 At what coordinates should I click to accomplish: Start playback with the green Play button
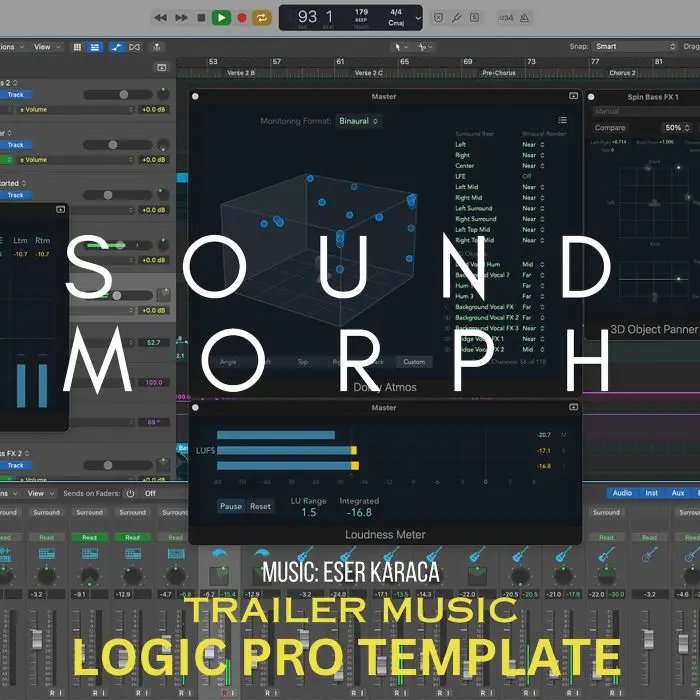click(221, 18)
